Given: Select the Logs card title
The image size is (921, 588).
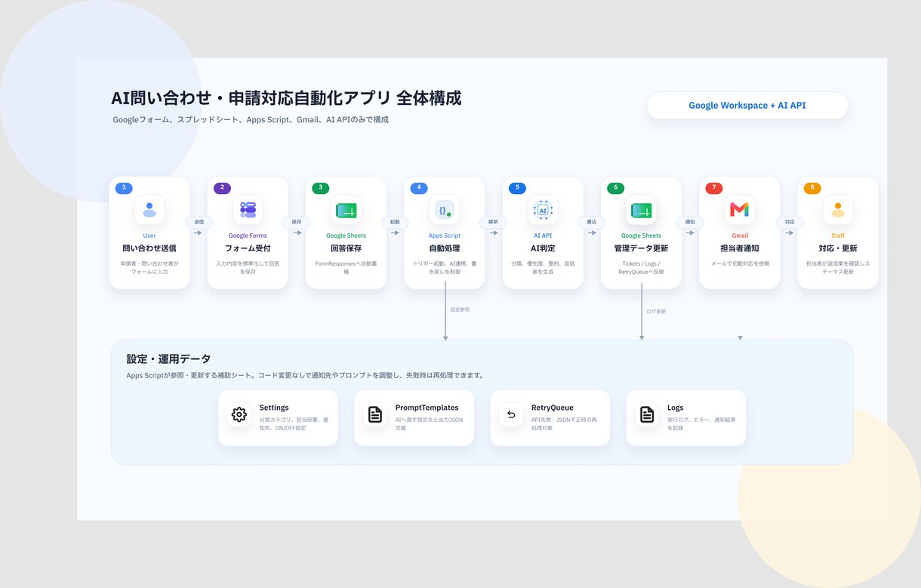Looking at the screenshot, I should coord(675,408).
